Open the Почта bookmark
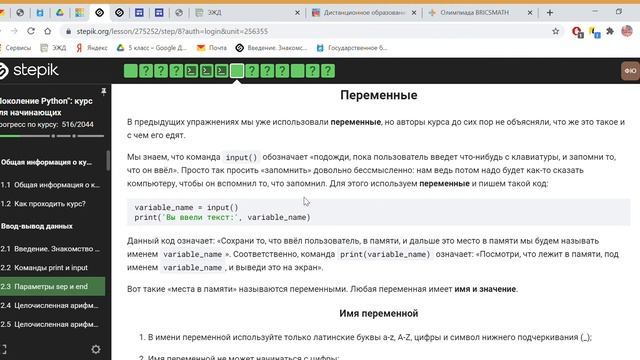The width and height of the screenshot is (640, 360). coord(212,48)
